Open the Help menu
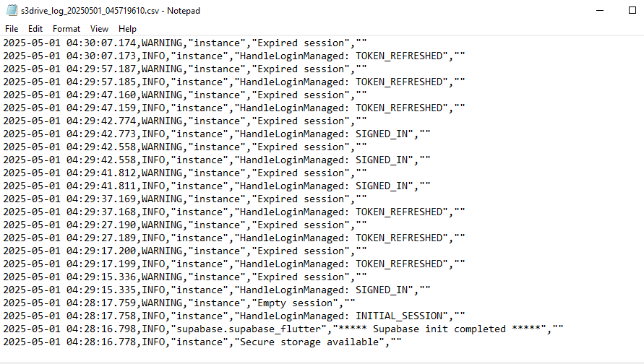 coord(127,29)
